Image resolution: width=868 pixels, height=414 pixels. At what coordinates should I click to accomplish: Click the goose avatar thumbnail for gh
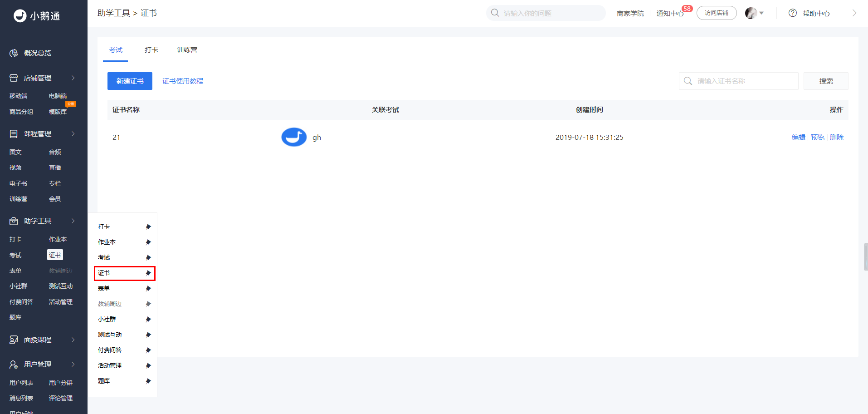[294, 137]
